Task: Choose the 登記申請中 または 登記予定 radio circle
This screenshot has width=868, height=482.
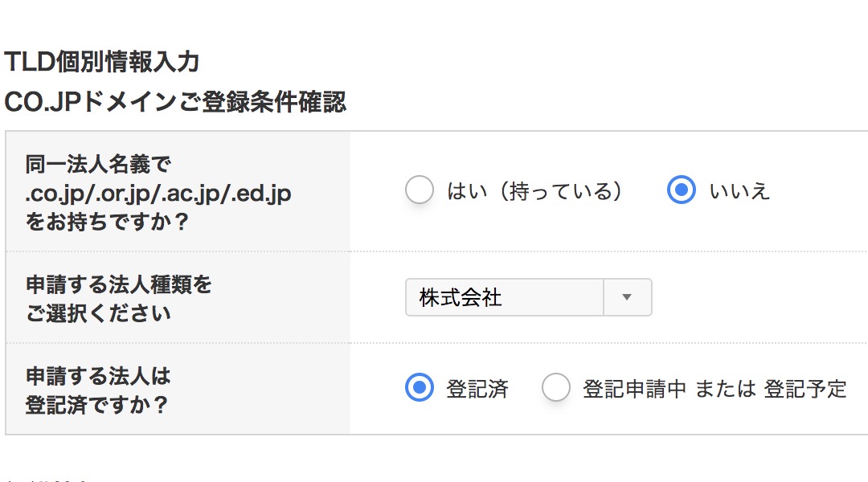Action: point(556,387)
